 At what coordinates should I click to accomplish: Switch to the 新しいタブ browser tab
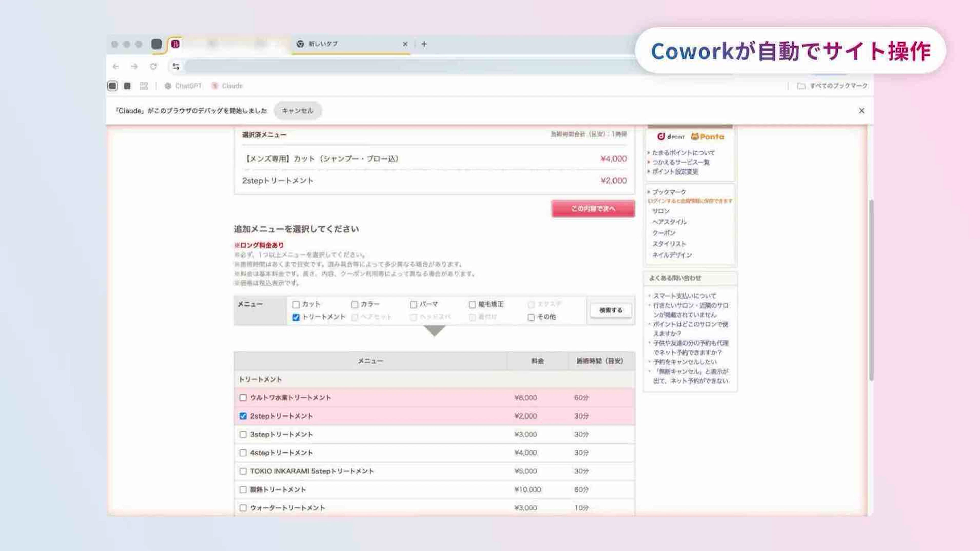tap(342, 44)
